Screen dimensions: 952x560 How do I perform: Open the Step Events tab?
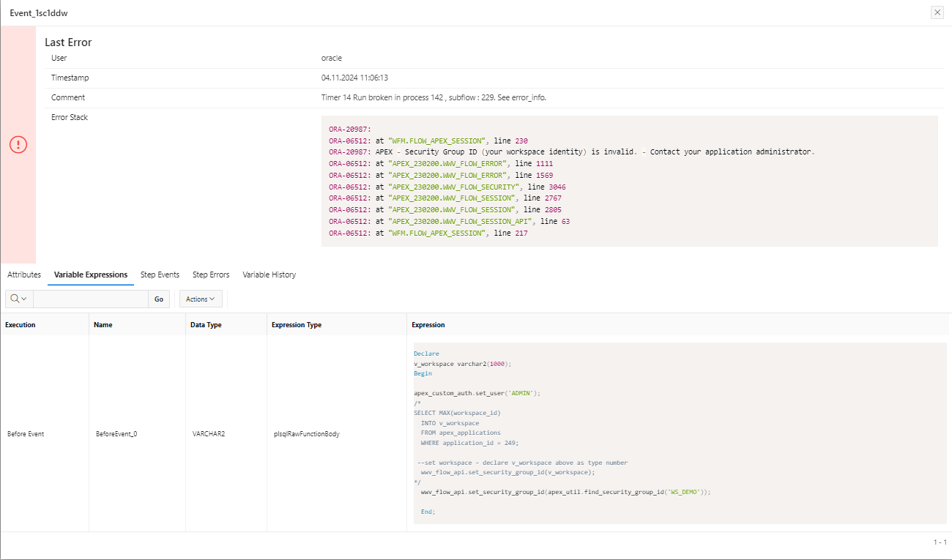coord(160,275)
